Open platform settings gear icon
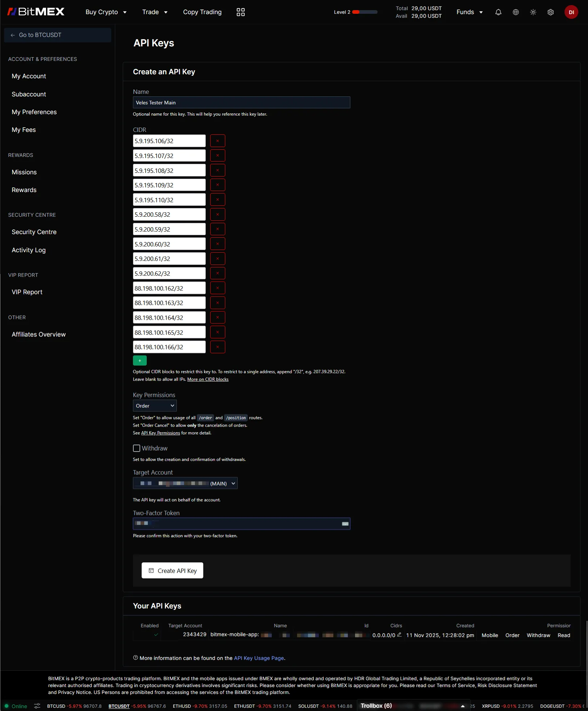 pos(550,12)
